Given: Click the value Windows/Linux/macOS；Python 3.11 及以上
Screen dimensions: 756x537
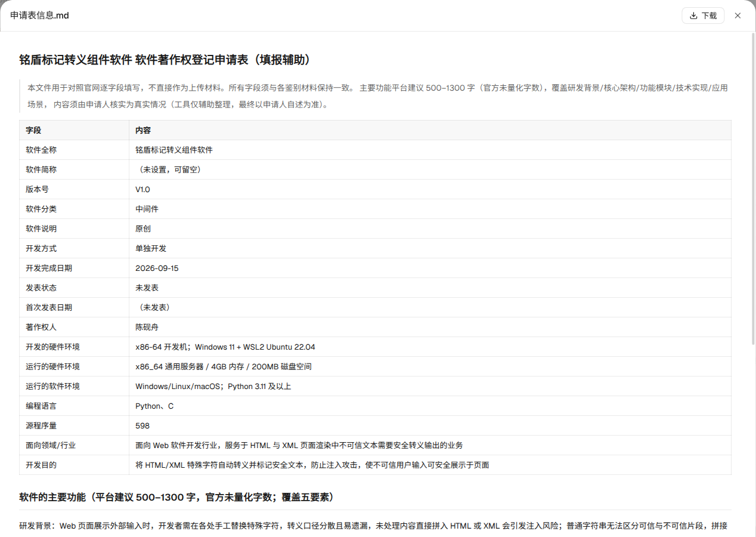Looking at the screenshot, I should (213, 386).
